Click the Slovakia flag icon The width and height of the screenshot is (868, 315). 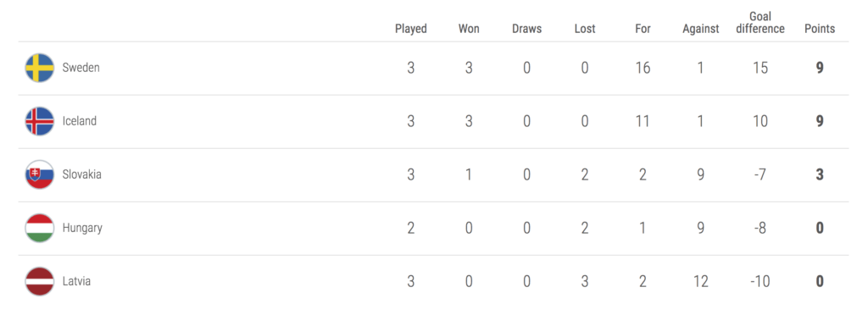pos(39,174)
